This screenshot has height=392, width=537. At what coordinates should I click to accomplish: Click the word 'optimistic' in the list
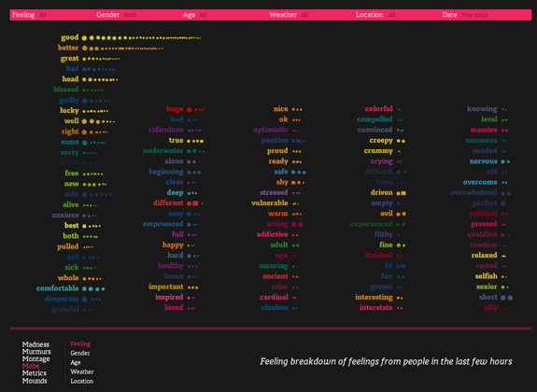pos(271,130)
